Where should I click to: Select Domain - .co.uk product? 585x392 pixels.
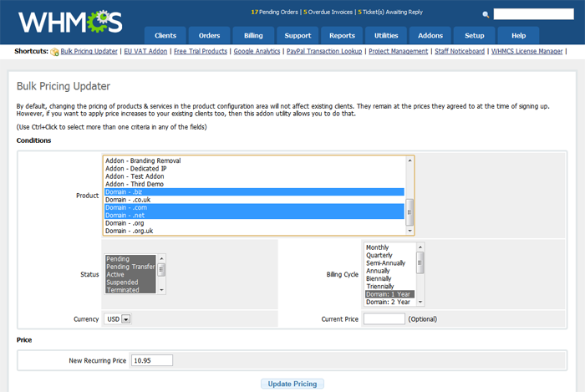click(254, 200)
